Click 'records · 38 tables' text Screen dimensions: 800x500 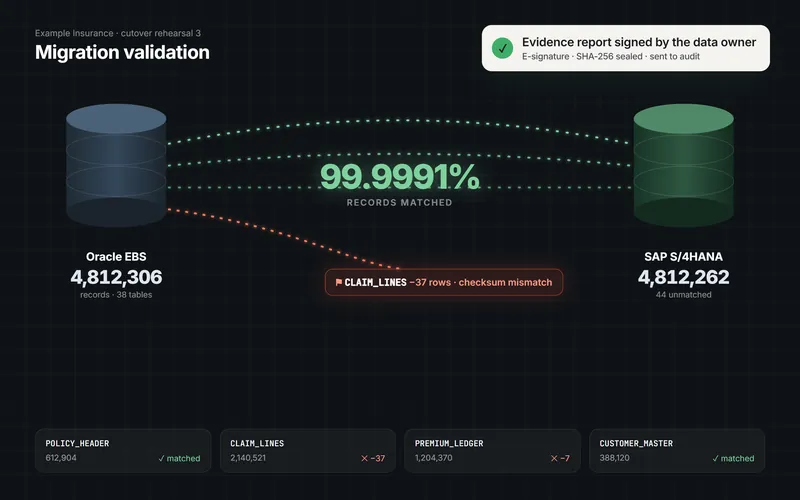[116, 295]
